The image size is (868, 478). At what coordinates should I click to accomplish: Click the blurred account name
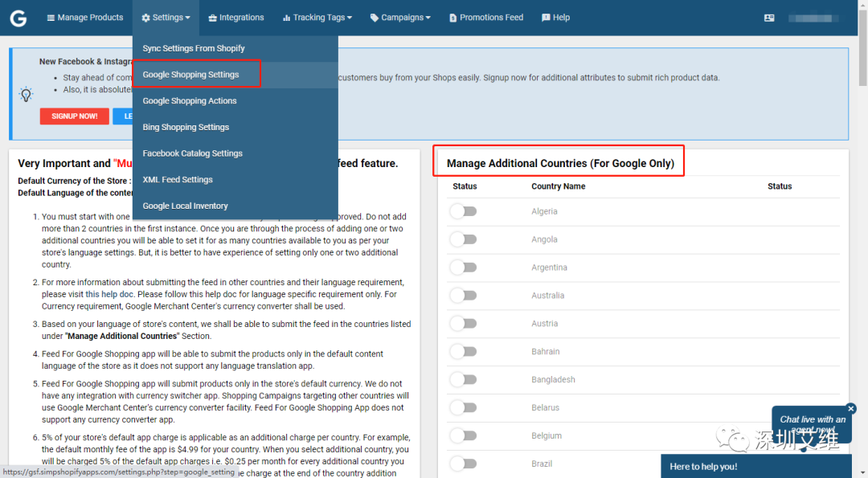[812, 18]
